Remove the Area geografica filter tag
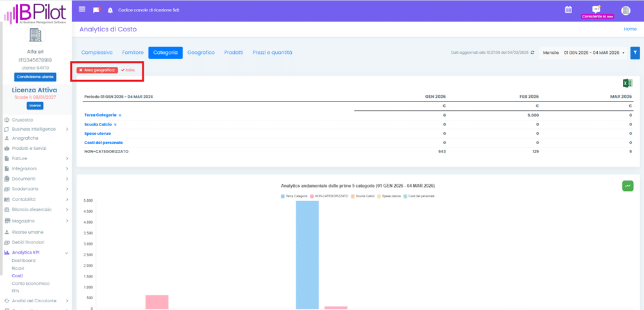This screenshot has height=310, width=644. click(81, 70)
